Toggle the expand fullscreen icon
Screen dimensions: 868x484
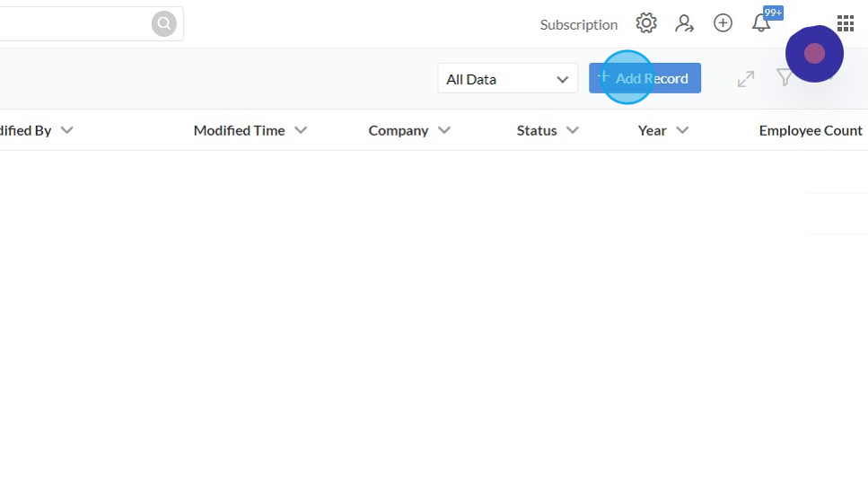pos(746,79)
